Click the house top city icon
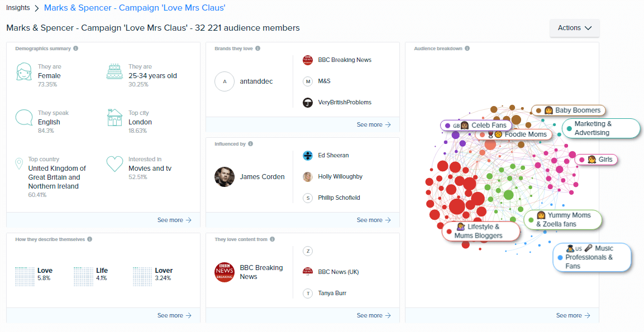644x332 pixels. pos(115,117)
